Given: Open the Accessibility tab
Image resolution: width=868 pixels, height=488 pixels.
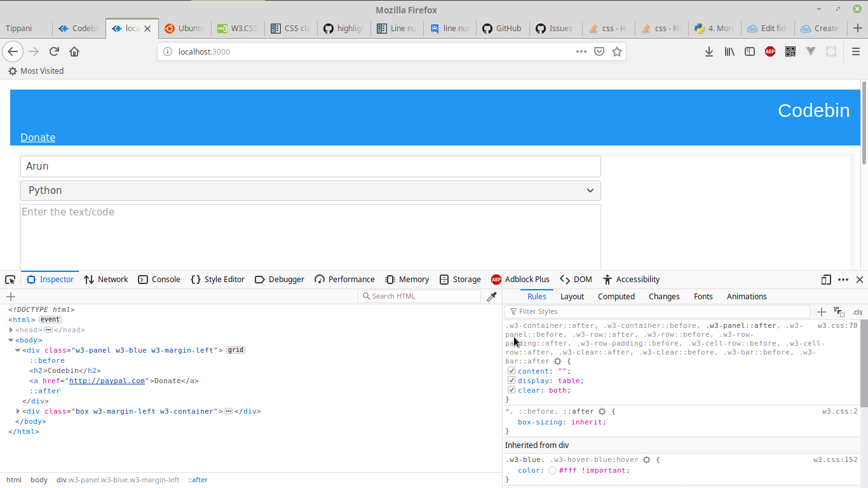Looking at the screenshot, I should pyautogui.click(x=631, y=280).
